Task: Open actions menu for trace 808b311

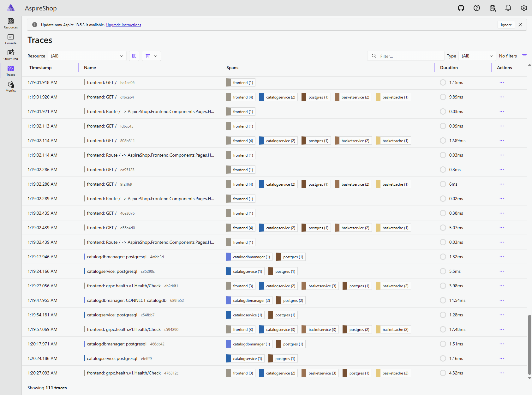Action: tap(502, 141)
